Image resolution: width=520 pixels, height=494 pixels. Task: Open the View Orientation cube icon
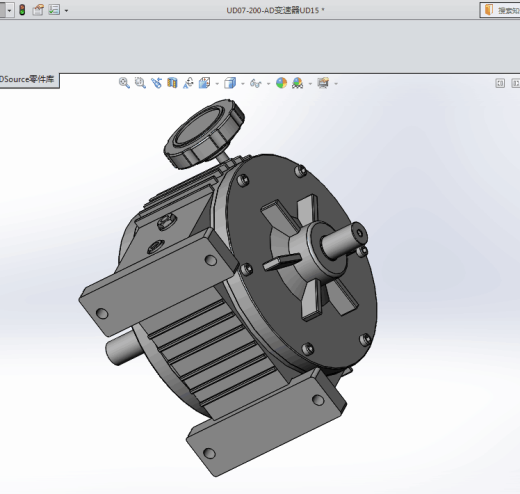point(204,83)
